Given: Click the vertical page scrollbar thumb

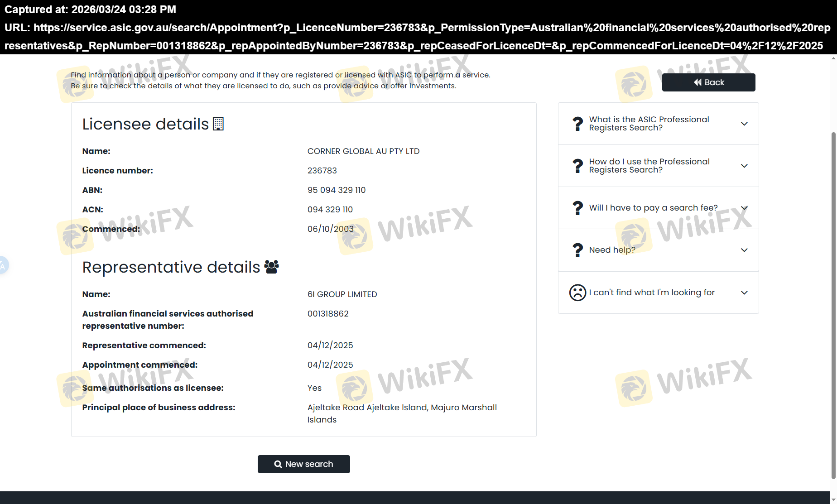Looking at the screenshot, I should [833, 303].
